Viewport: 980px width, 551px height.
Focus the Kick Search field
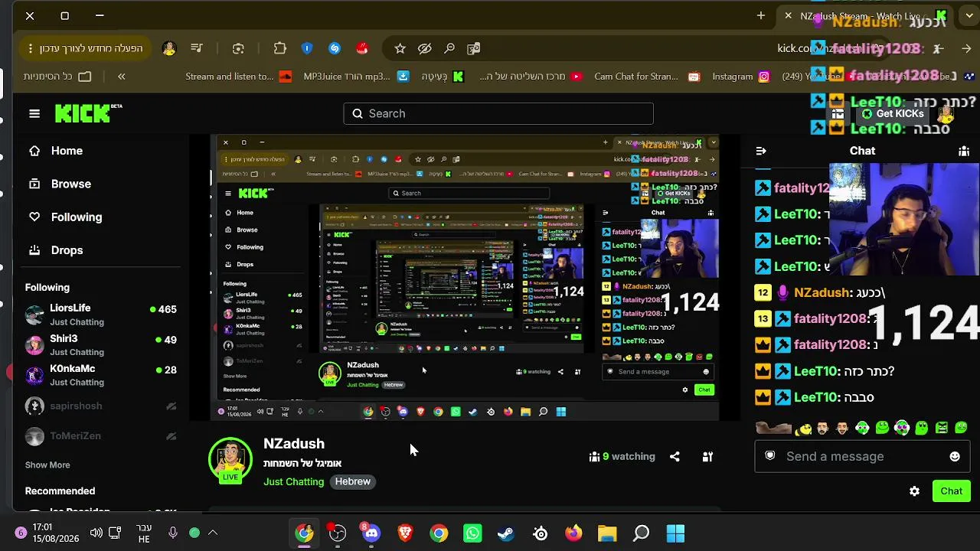coord(498,113)
